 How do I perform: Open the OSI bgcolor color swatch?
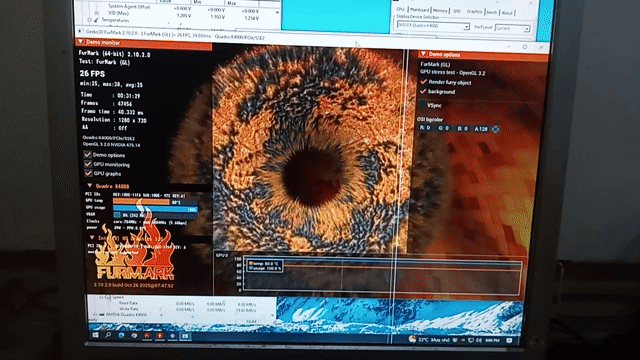496,129
